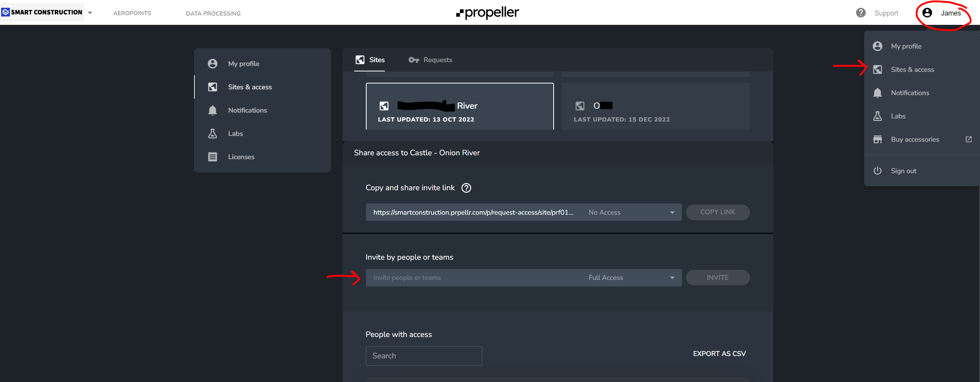Screen dimensions: 980x382
Task: Click Labs flask icon in dropdown menu
Action: (878, 116)
